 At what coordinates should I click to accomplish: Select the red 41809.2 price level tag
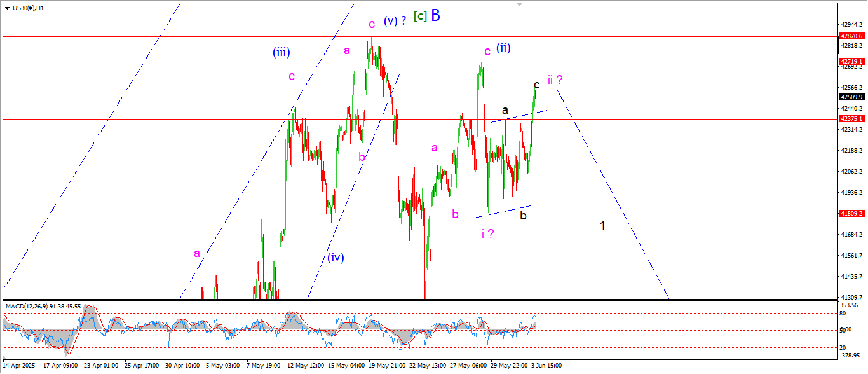851,214
